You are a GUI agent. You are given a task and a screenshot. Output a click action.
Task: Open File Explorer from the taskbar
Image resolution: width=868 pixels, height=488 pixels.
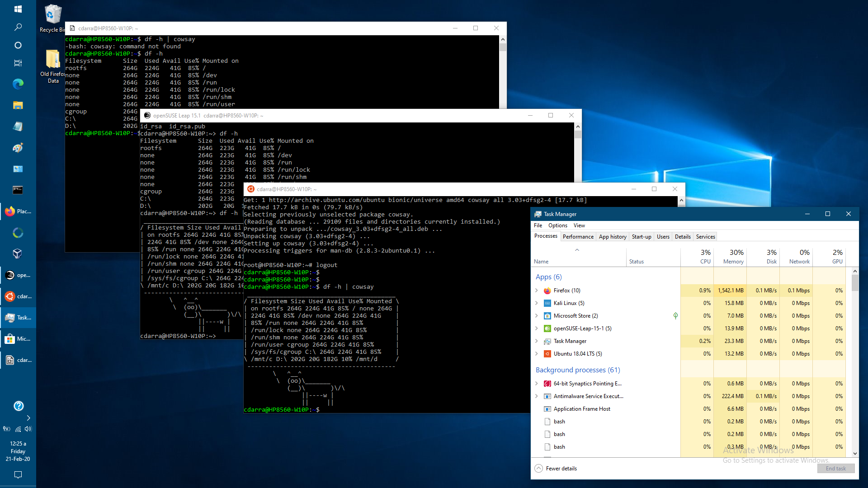pos(18,105)
